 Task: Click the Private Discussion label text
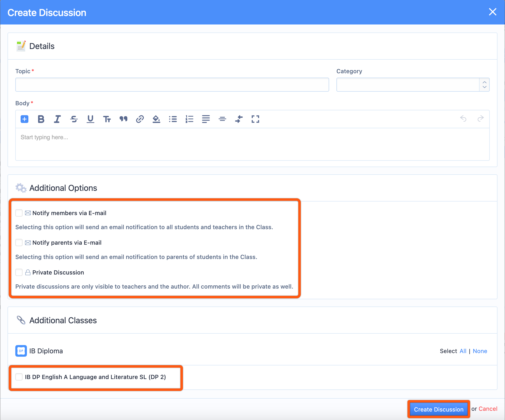pyautogui.click(x=58, y=273)
